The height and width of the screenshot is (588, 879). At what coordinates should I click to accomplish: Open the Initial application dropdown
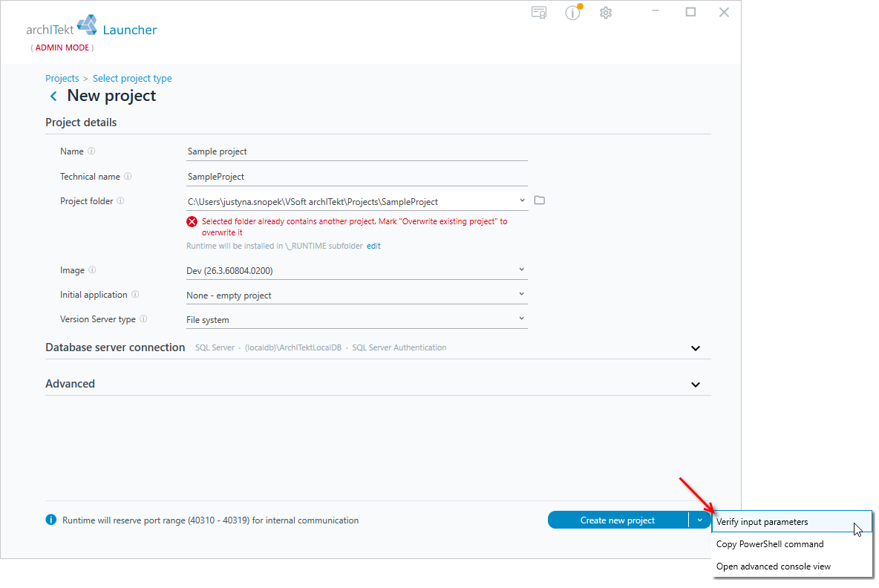[x=356, y=295]
